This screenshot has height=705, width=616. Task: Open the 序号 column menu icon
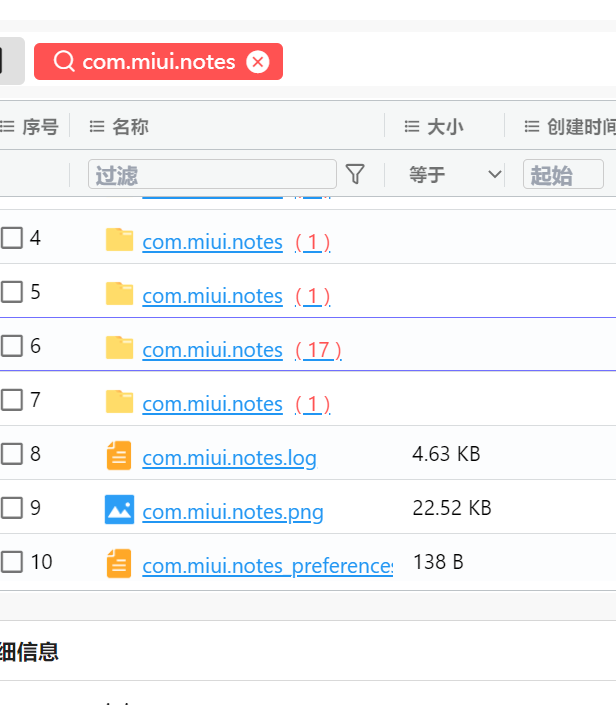click(7, 126)
